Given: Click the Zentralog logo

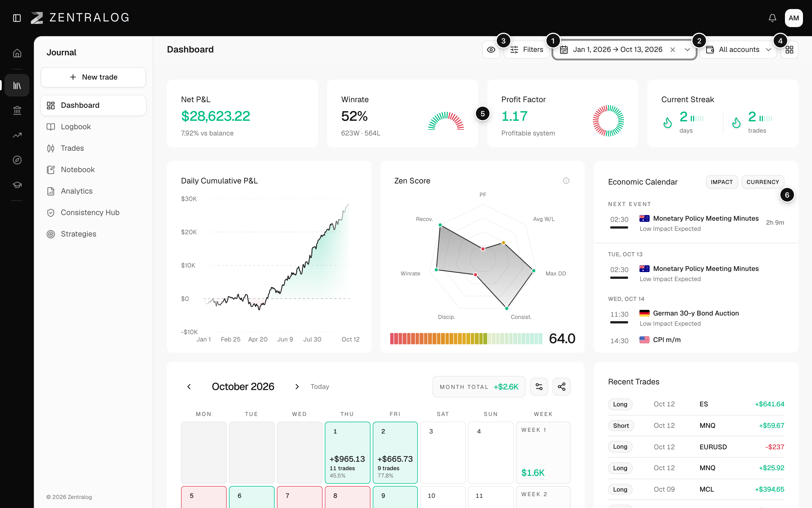Looking at the screenshot, I should pos(80,18).
